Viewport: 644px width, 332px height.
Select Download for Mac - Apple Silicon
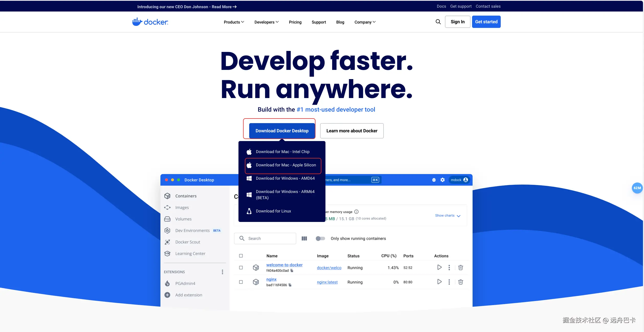(286, 165)
